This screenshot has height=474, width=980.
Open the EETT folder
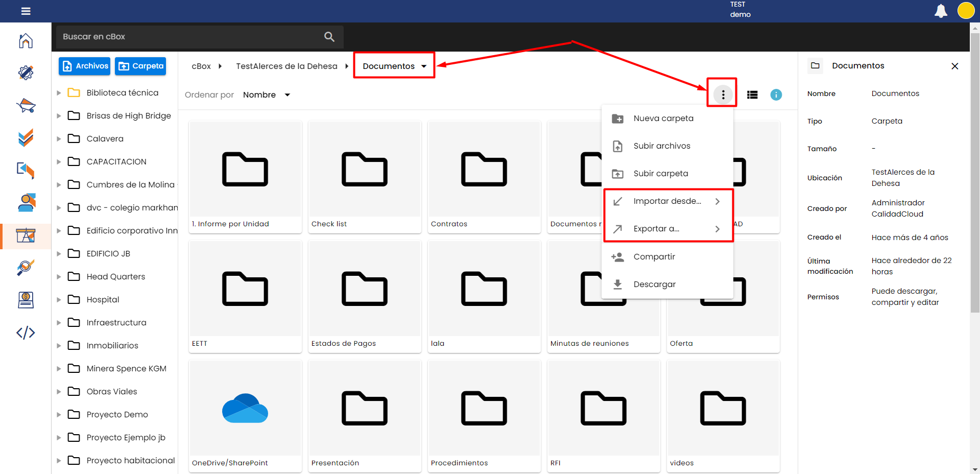245,297
